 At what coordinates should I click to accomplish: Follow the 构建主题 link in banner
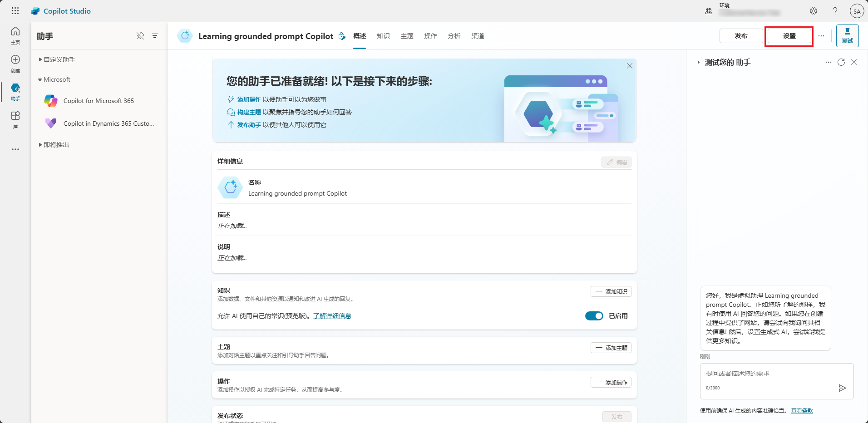point(249,112)
